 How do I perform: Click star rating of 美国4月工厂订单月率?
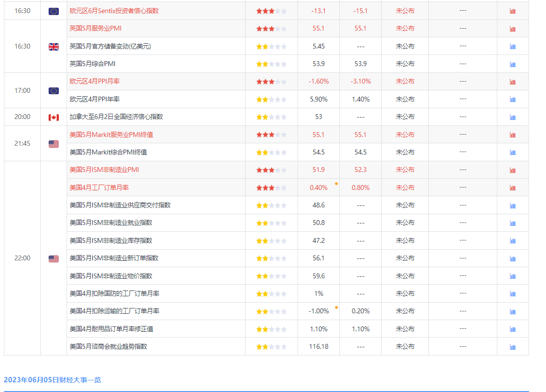271,188
